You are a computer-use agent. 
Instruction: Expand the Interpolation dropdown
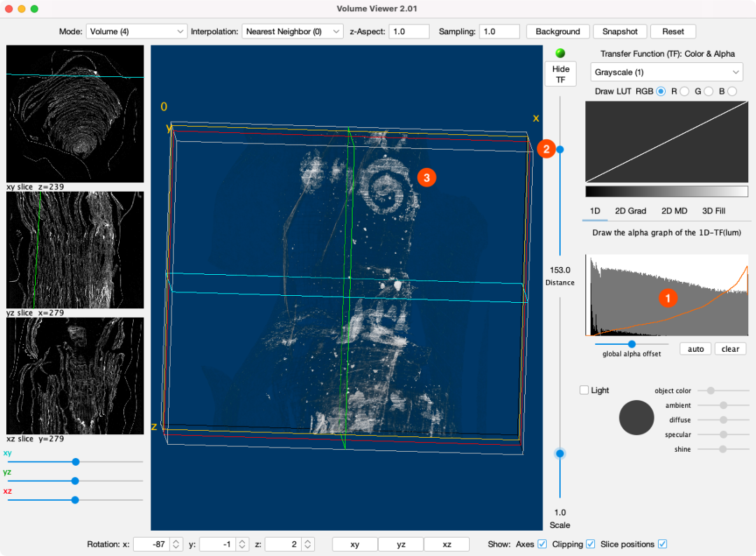pos(292,31)
